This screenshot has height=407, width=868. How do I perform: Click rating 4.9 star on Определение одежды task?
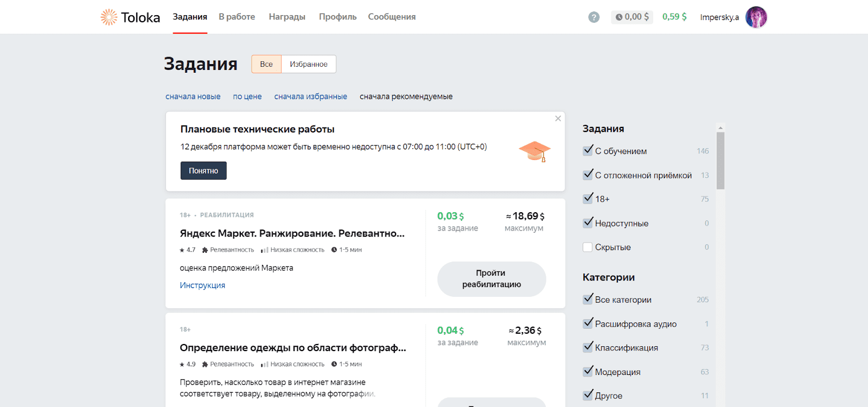tap(188, 365)
